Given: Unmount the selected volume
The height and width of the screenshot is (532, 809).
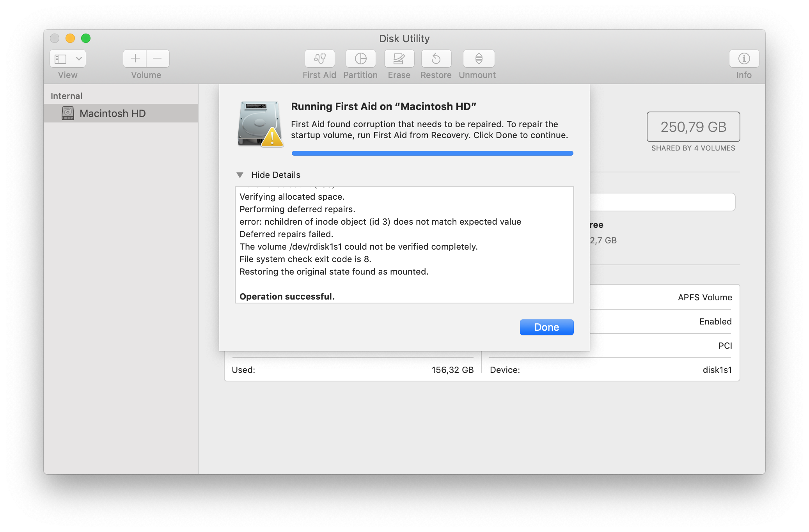Looking at the screenshot, I should point(477,59).
